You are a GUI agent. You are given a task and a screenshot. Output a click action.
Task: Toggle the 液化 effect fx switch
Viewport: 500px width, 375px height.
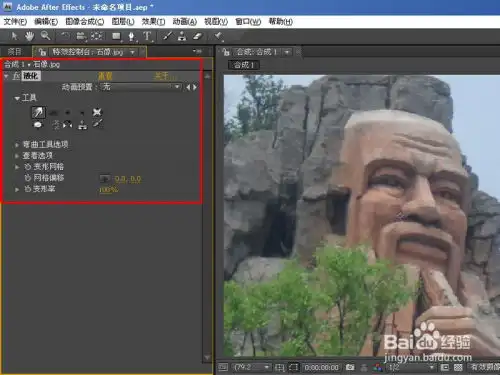16,76
